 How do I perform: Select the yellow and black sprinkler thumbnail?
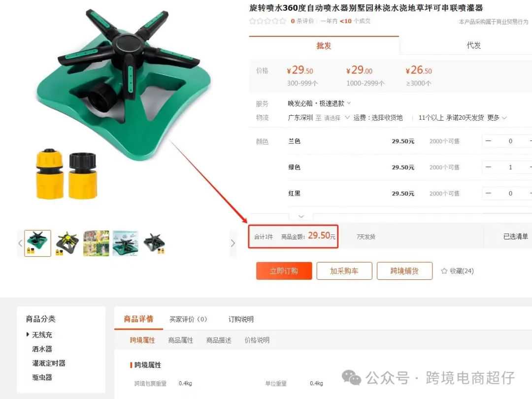pos(67,243)
